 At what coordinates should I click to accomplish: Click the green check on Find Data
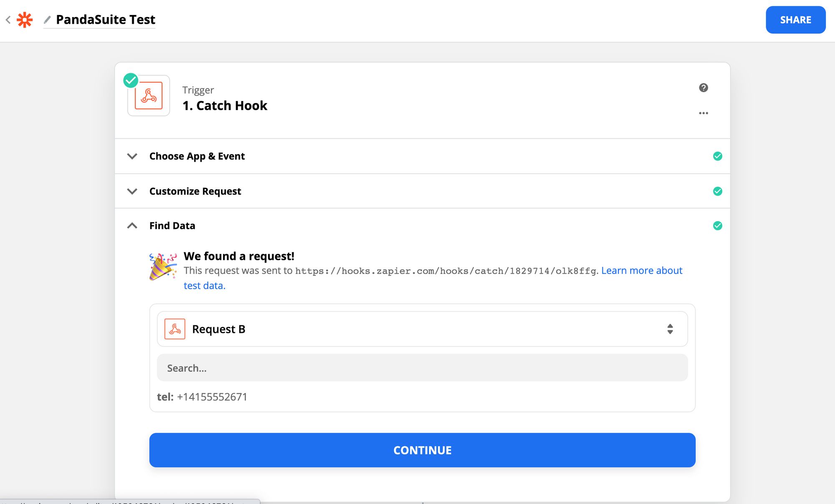coord(717,225)
